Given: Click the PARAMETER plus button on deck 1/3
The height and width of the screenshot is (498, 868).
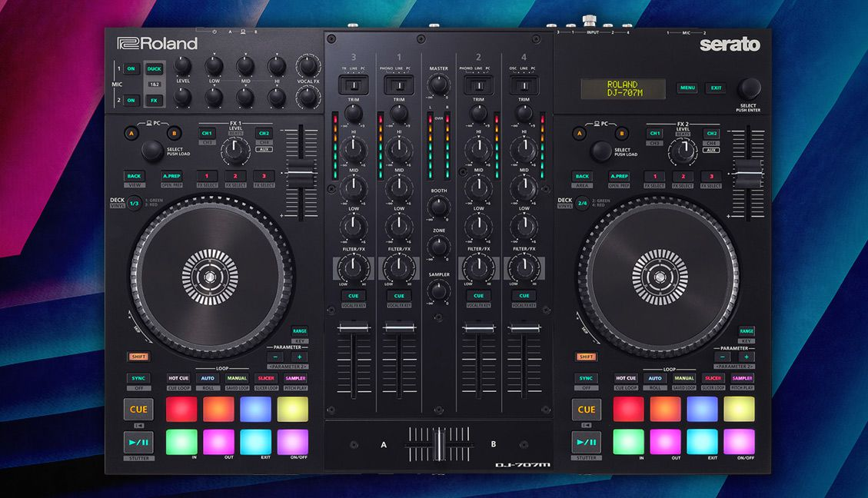Looking at the screenshot, I should 300,357.
